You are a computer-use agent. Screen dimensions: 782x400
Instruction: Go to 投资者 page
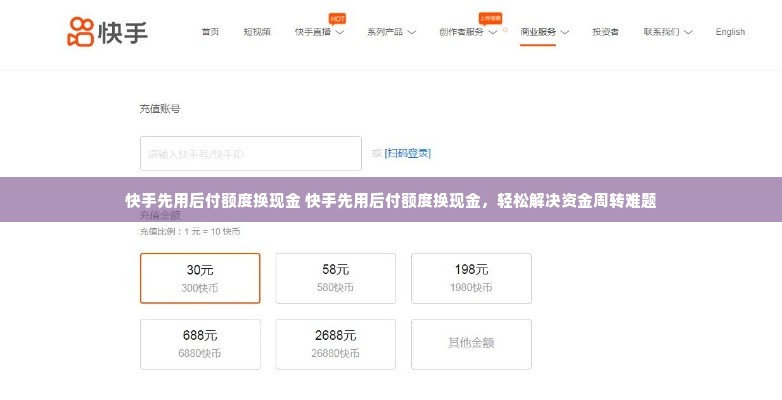pyautogui.click(x=605, y=32)
